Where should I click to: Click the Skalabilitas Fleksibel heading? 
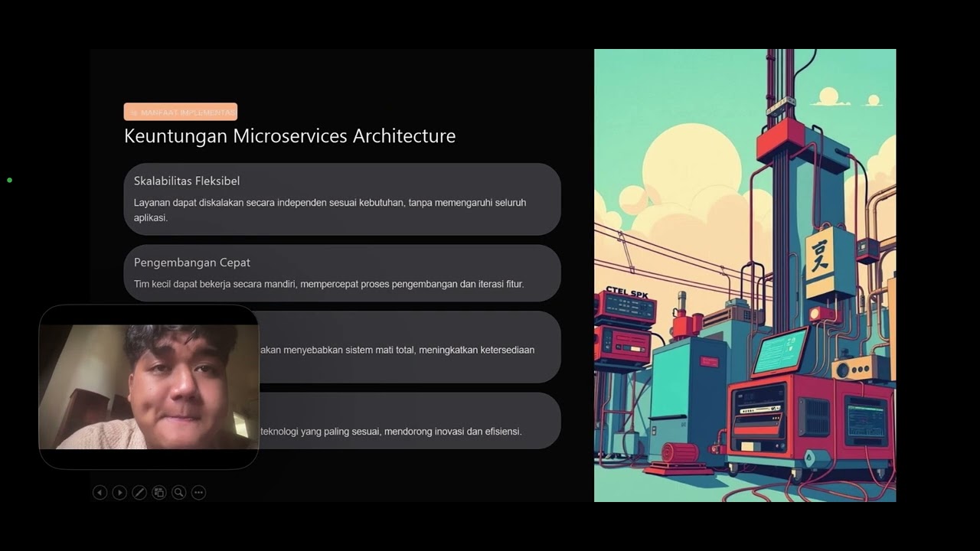[187, 181]
